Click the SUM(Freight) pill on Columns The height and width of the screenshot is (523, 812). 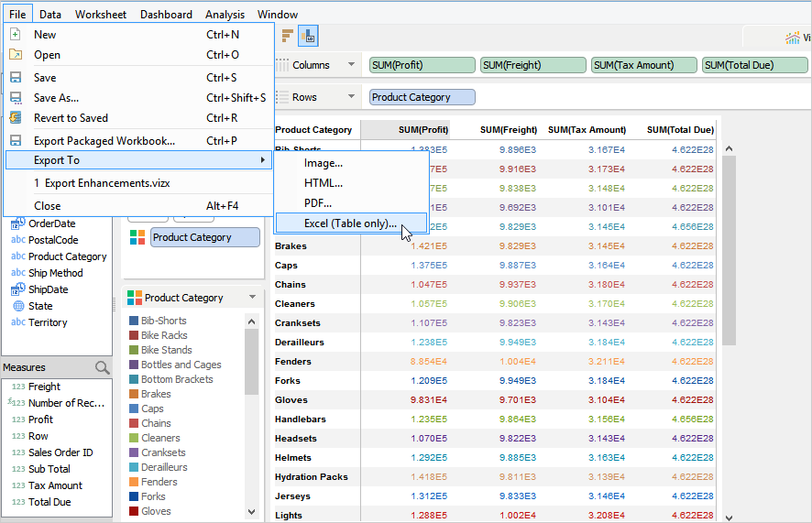(532, 65)
